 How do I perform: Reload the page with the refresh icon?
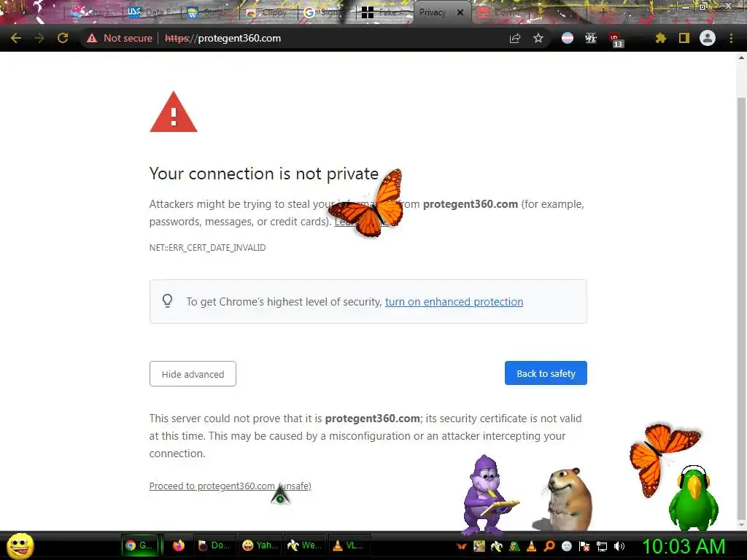point(63,38)
